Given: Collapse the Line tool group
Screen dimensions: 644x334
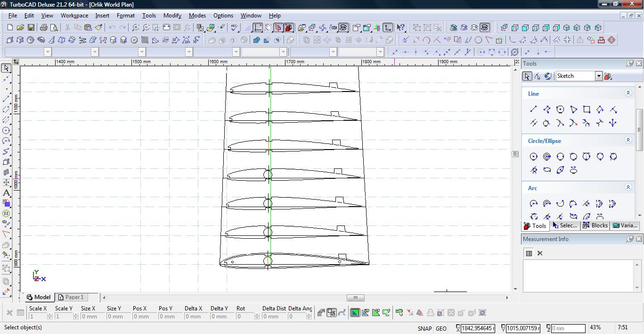Looking at the screenshot, I should pyautogui.click(x=628, y=93).
